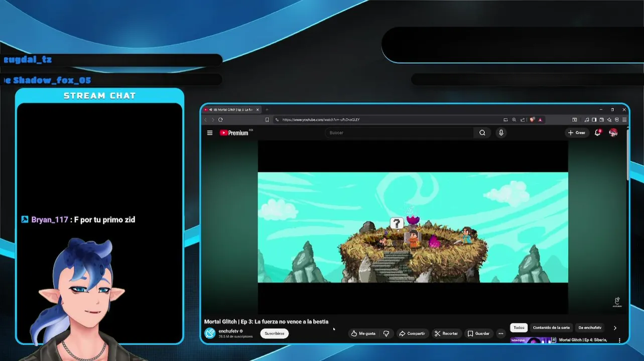Reload the YouTube page
This screenshot has width=644, height=361.
pyautogui.click(x=220, y=120)
